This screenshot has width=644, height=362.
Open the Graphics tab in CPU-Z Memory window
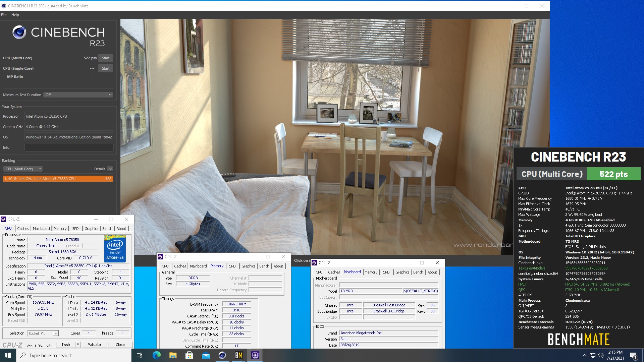click(249, 266)
